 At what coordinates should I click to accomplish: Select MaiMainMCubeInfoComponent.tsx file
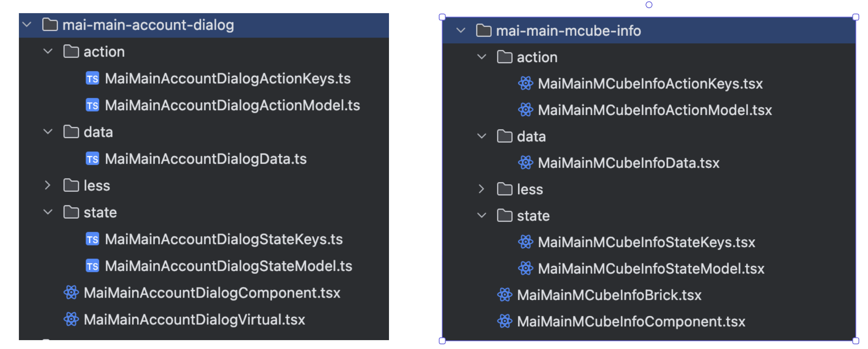[631, 322]
